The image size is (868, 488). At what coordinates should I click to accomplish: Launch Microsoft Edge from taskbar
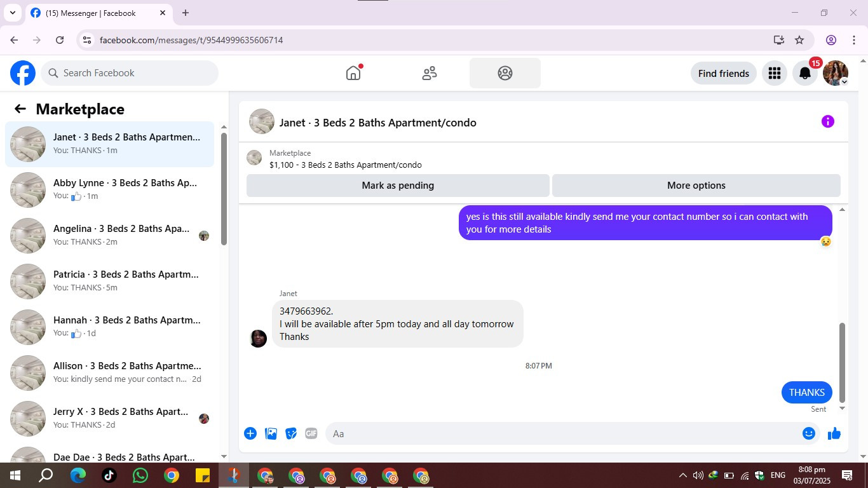(x=78, y=475)
